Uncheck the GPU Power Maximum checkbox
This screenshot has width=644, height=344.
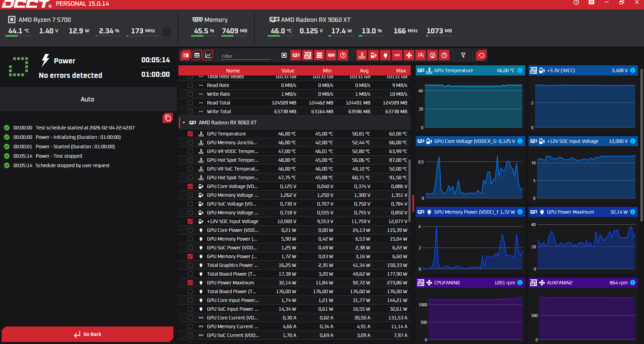pyautogui.click(x=190, y=283)
